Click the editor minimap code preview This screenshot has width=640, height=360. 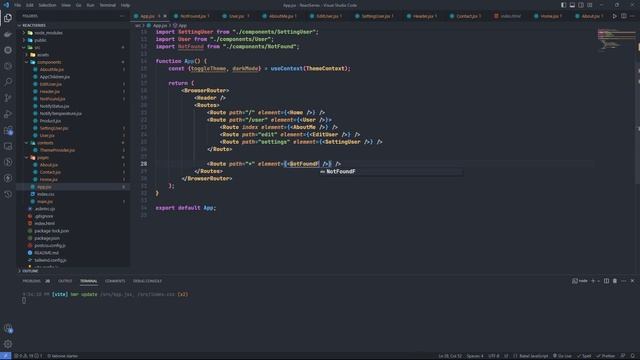(x=616, y=39)
